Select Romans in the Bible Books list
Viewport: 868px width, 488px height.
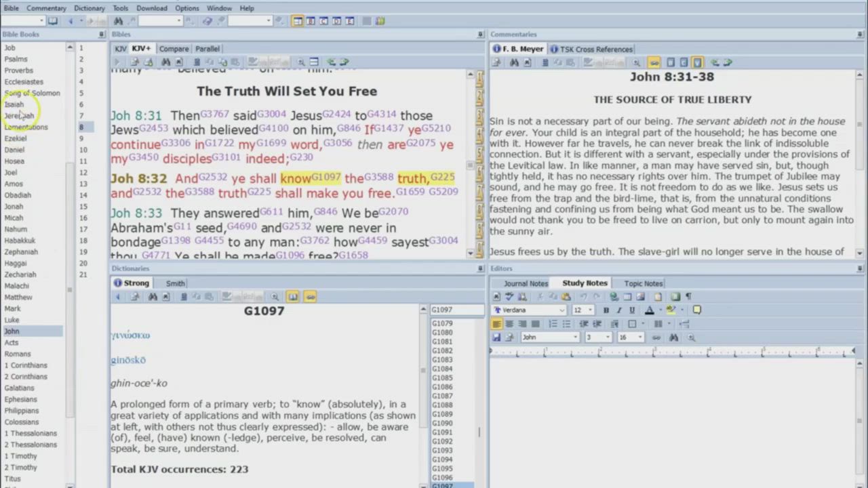tap(18, 354)
